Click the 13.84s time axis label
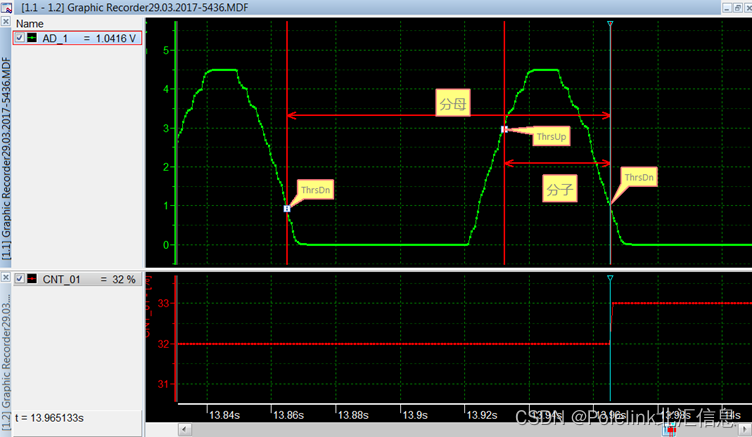Viewport: 752px width, 437px height. 224,415
